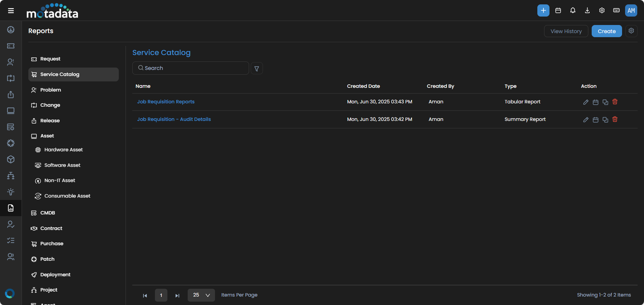
Task: Open release icon in left rail
Action: coord(11,95)
